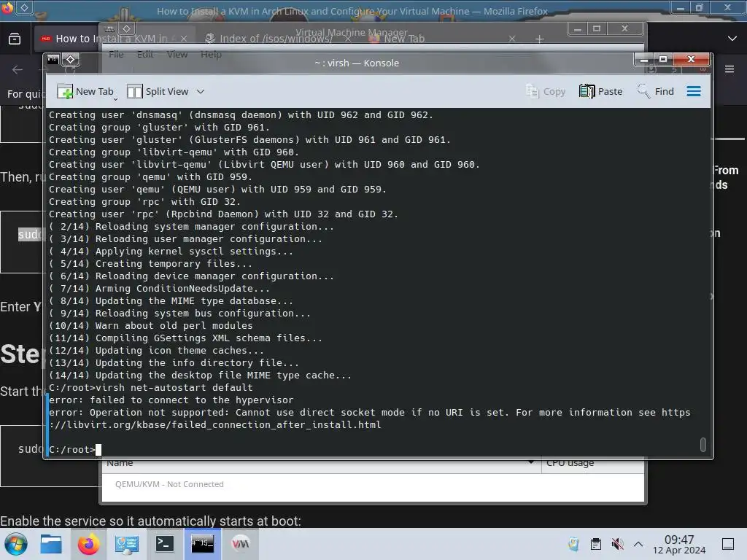Switch to the 'Index of /isos/windows/' Firefox tab

[275, 39]
